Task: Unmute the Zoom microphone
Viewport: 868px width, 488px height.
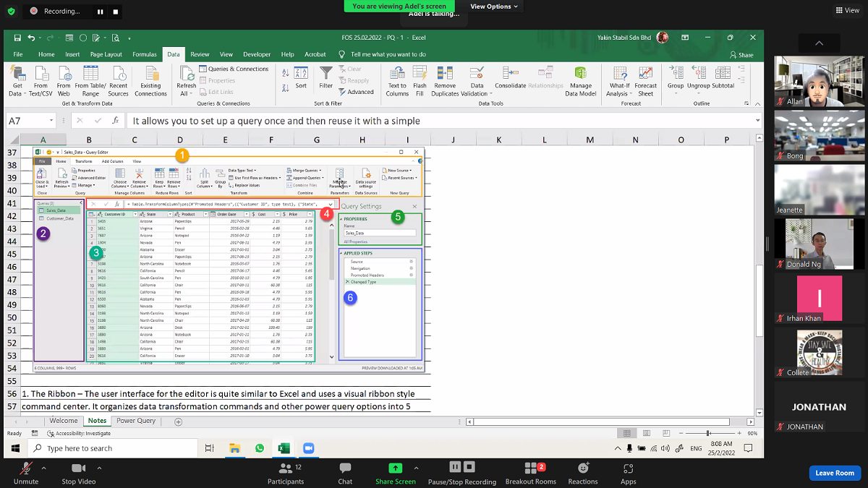Action: 26,473
